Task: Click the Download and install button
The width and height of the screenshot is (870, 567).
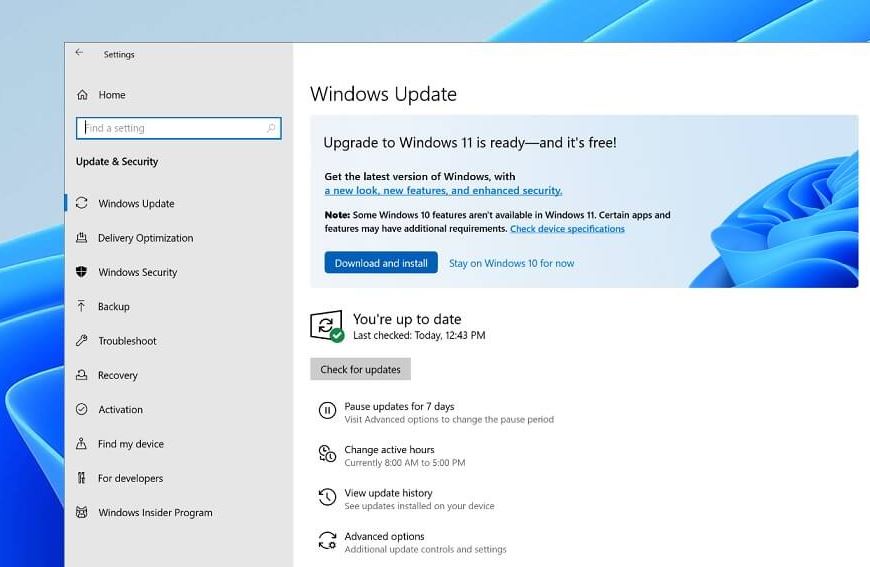Action: pyautogui.click(x=381, y=263)
